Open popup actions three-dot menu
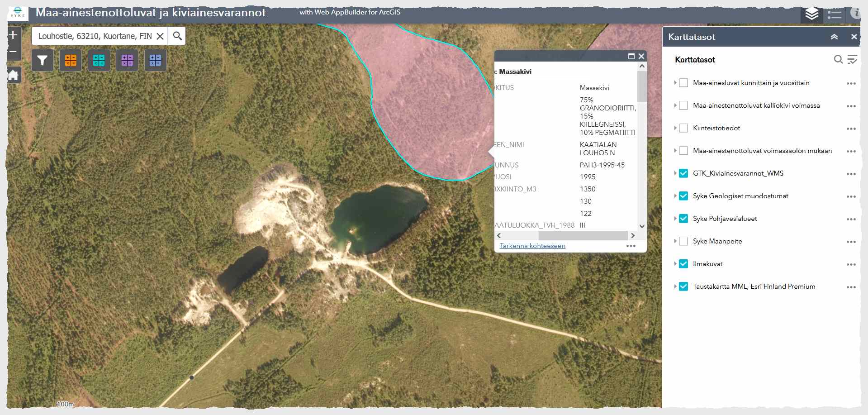This screenshot has height=415, width=868. tap(631, 246)
